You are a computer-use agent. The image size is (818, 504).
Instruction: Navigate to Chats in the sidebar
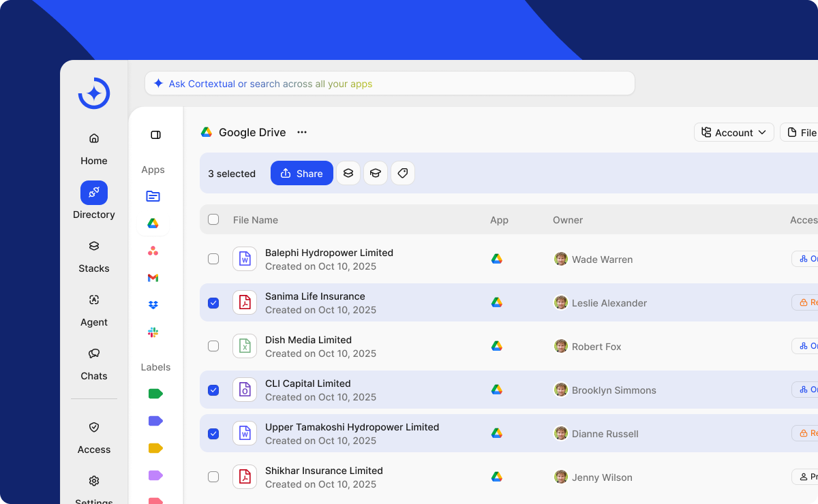click(94, 363)
